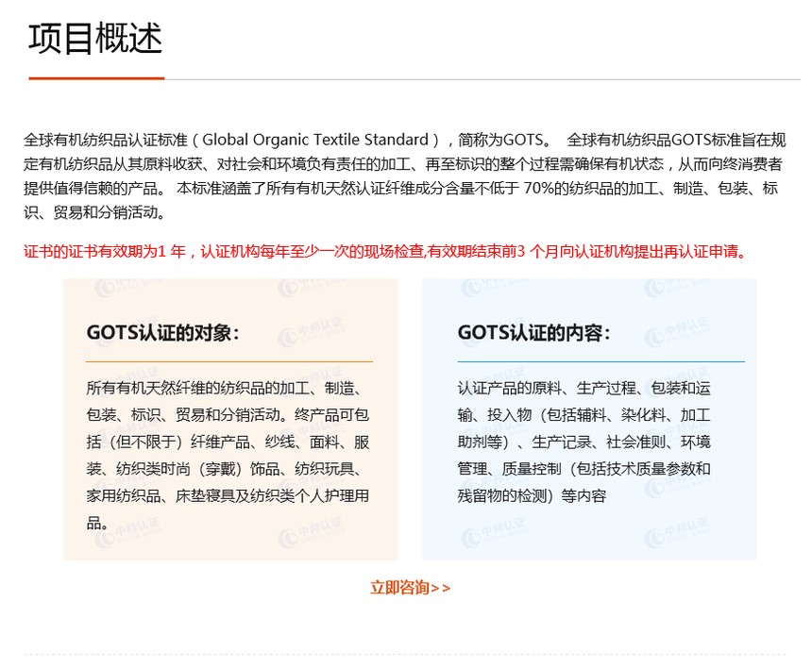Click the line 管理、质量控制（包括技术质量参数和
This screenshot has height=668, width=812.
pos(584,469)
